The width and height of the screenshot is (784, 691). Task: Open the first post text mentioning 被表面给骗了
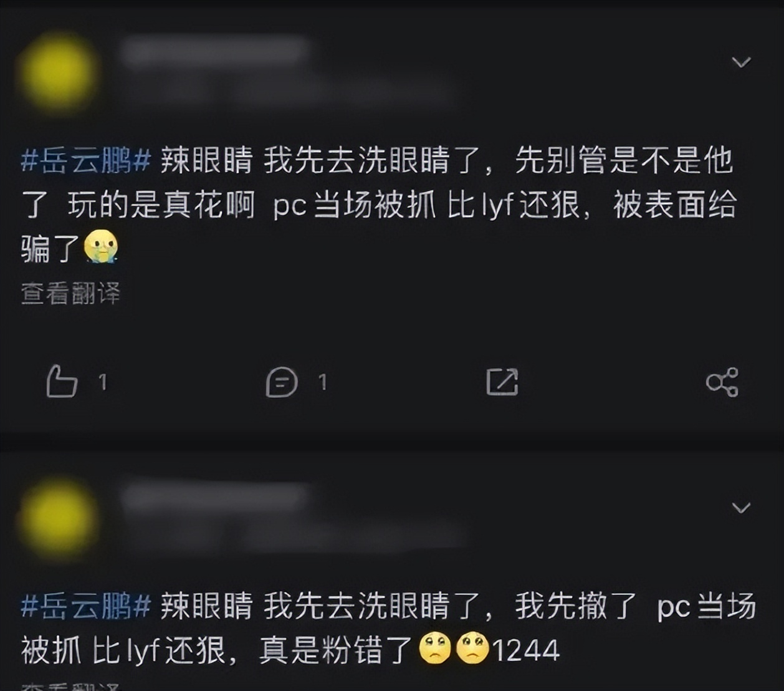[x=379, y=205]
